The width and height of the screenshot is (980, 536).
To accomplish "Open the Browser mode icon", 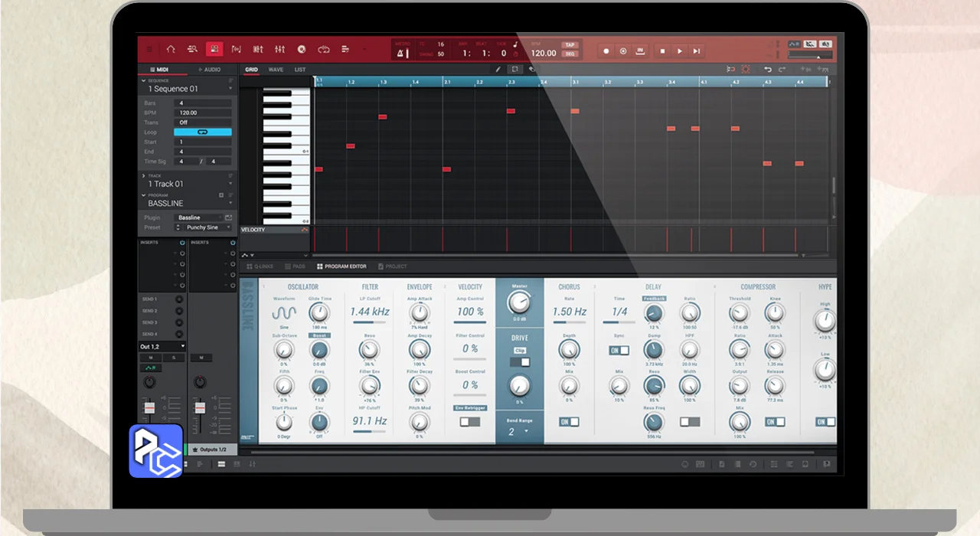I will [x=192, y=50].
